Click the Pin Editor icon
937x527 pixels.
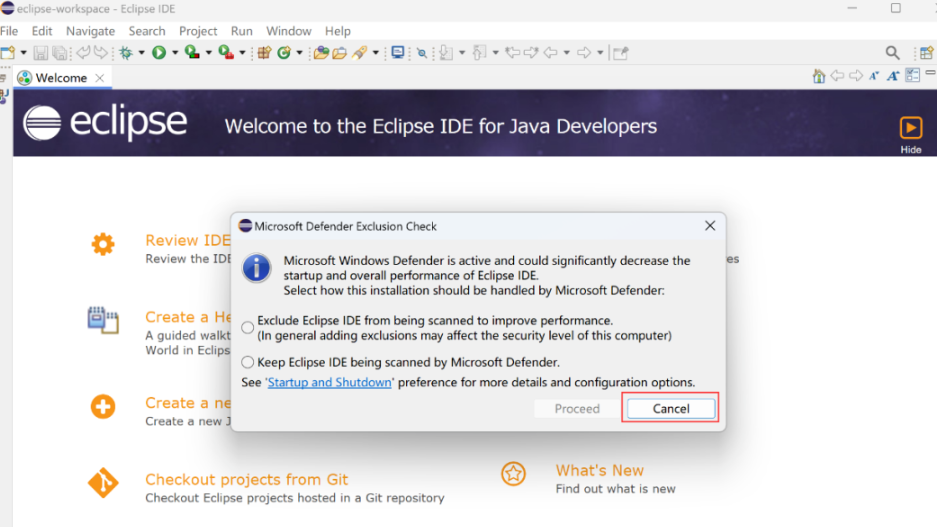(x=621, y=53)
